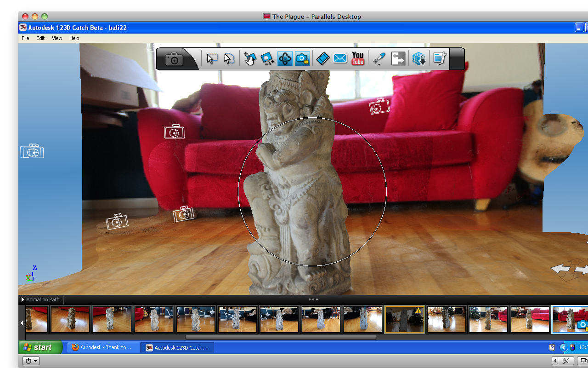Click the navigation arrows widget in the viewport
Image resolution: width=588 pixels, height=368 pixels.
point(570,270)
